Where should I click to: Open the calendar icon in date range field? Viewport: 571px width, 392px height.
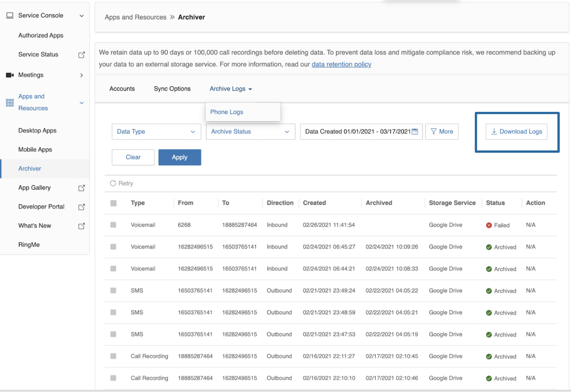(415, 131)
